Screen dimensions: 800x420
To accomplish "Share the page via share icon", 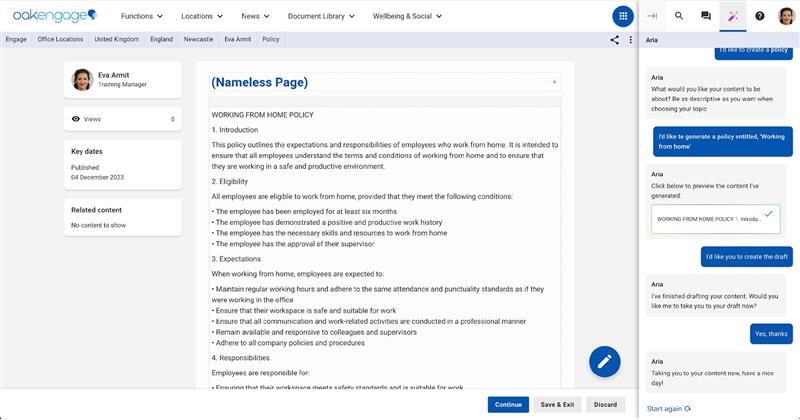I will 614,40.
